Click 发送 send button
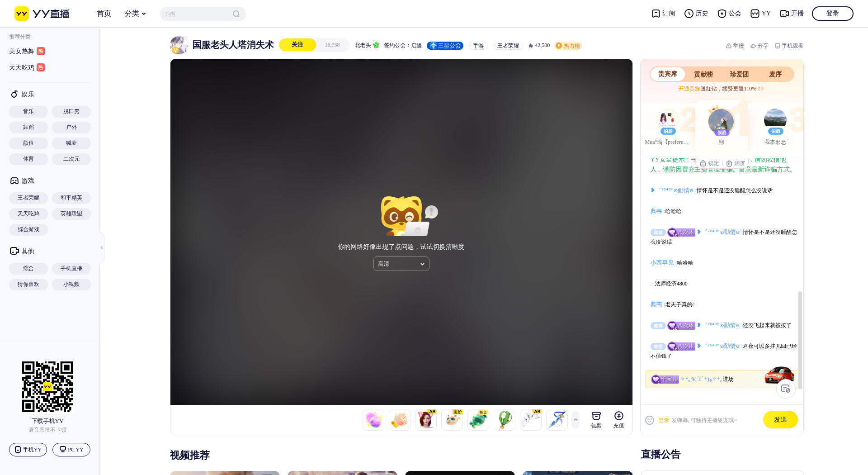This screenshot has width=868, height=475. (x=780, y=420)
